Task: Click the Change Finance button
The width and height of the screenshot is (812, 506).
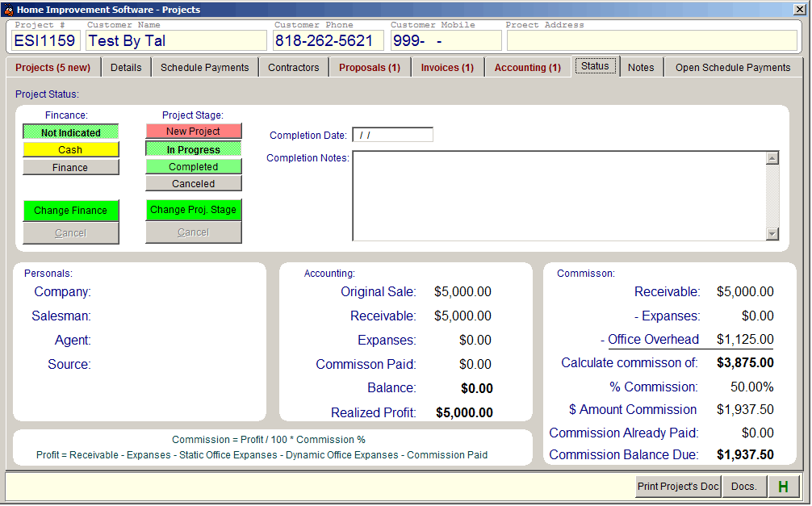Action: [x=71, y=211]
